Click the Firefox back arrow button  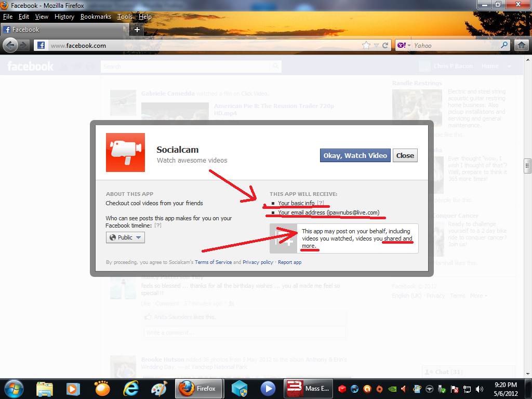(10, 46)
